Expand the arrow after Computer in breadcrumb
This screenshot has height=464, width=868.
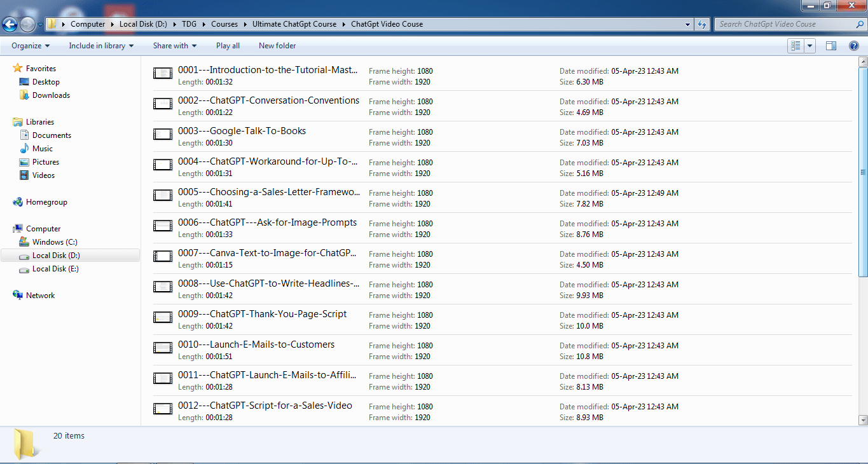tap(113, 24)
